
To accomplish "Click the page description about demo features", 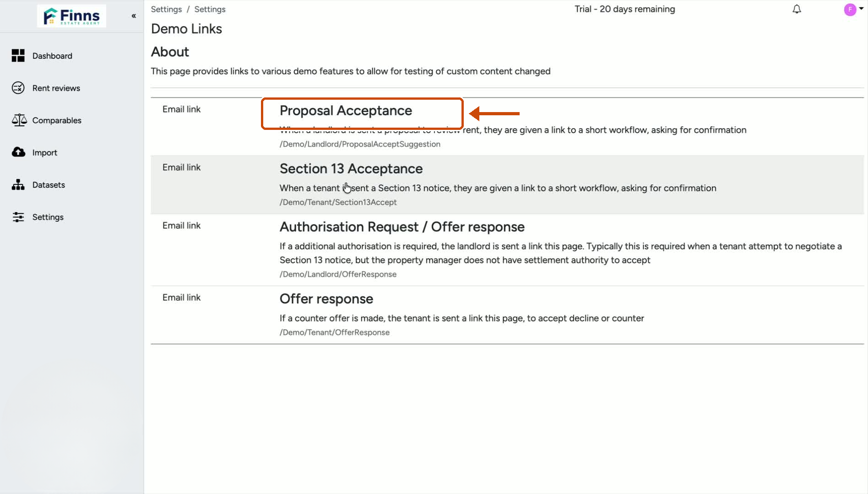I will click(351, 71).
